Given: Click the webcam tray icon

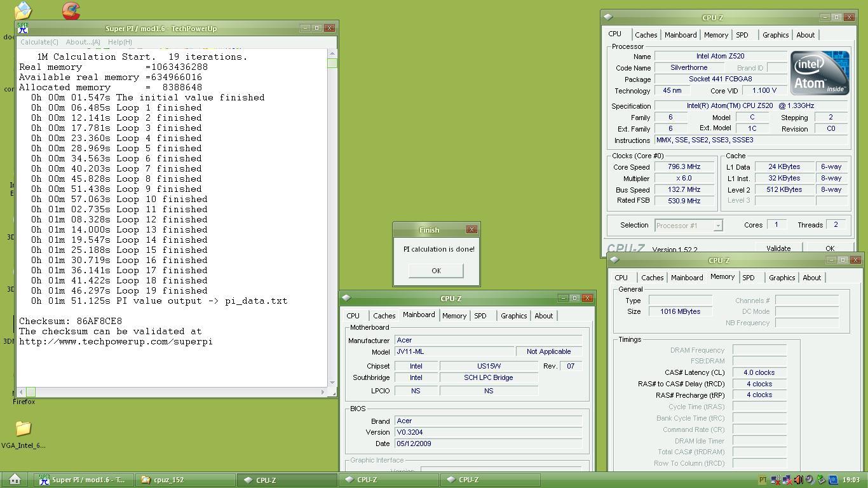Looking at the screenshot, I should tap(810, 480).
